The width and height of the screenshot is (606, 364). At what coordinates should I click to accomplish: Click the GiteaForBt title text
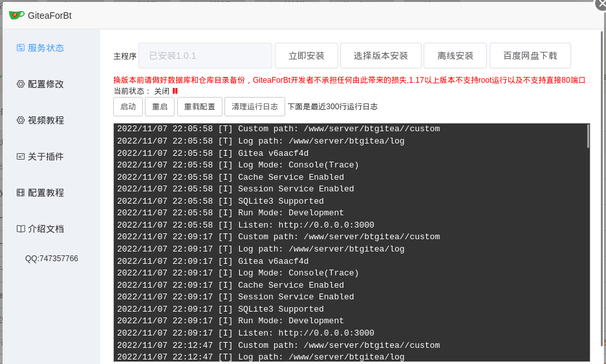click(x=49, y=16)
